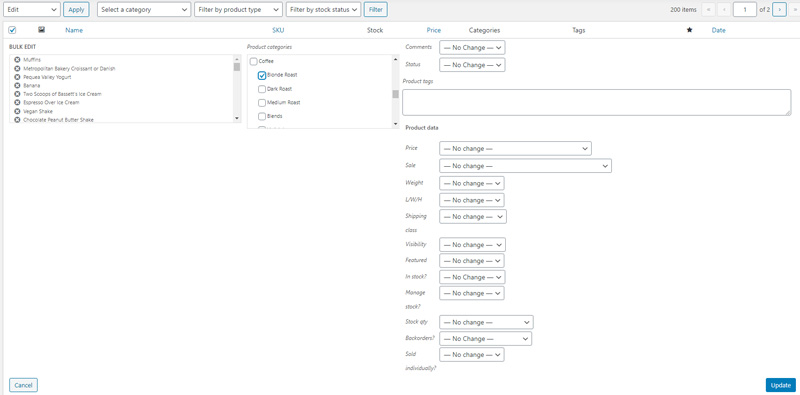Go to the next page arrow
Viewport: 800px width, 395px height.
pyautogui.click(x=779, y=10)
